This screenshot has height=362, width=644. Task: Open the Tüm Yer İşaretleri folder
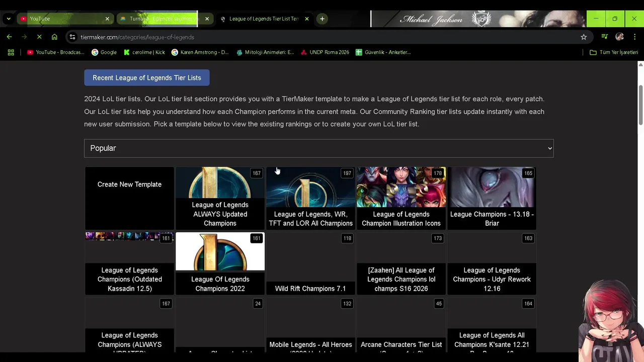coord(614,52)
